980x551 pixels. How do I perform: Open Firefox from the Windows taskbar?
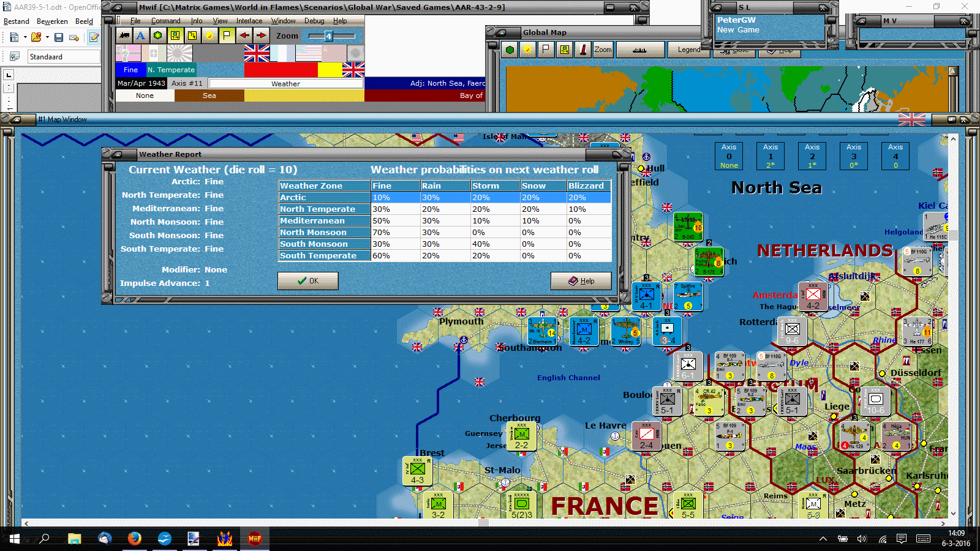tap(134, 539)
